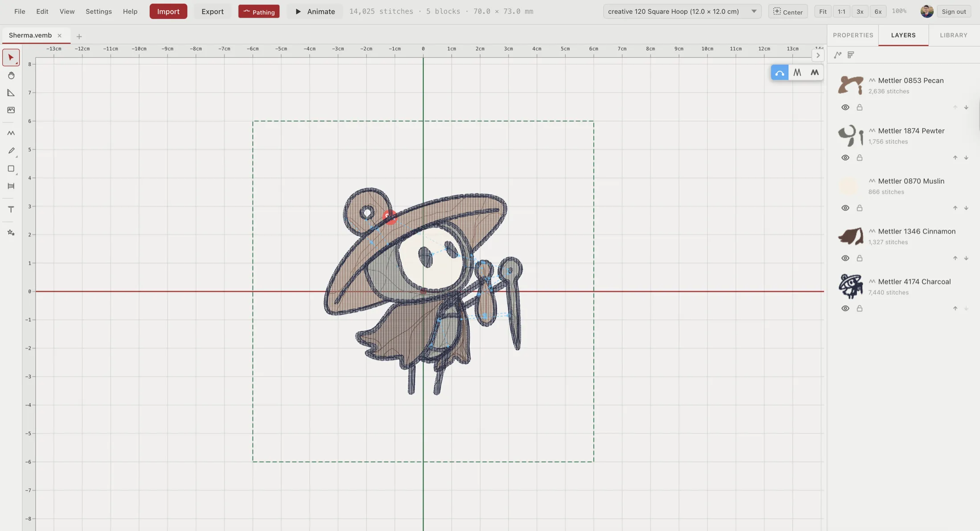
Task: Select the zigzag stitch tool in left toolbar
Action: [11, 133]
